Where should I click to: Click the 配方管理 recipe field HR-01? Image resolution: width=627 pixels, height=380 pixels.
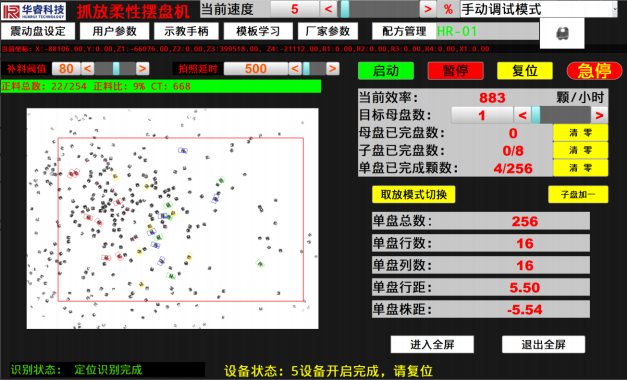(487, 31)
